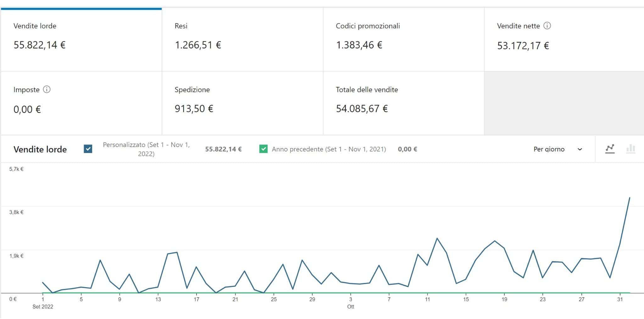The height and width of the screenshot is (319, 644).
Task: Click the chevron beside Per giorno
Action: pyautogui.click(x=580, y=149)
